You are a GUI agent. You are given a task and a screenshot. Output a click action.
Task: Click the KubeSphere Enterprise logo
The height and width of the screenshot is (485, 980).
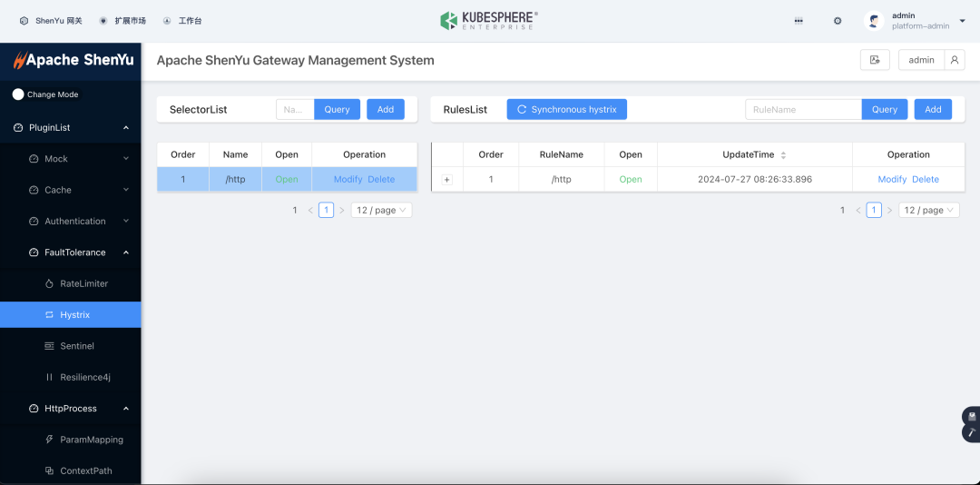point(489,21)
